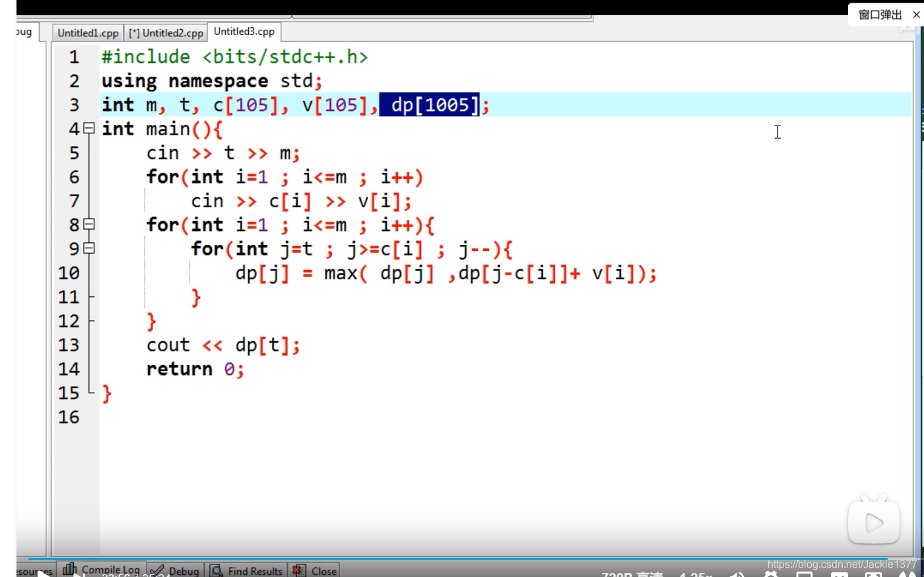This screenshot has height=577, width=924.
Task: Dismiss the 窗口弹出 popup with its X
Action: pos(916,15)
